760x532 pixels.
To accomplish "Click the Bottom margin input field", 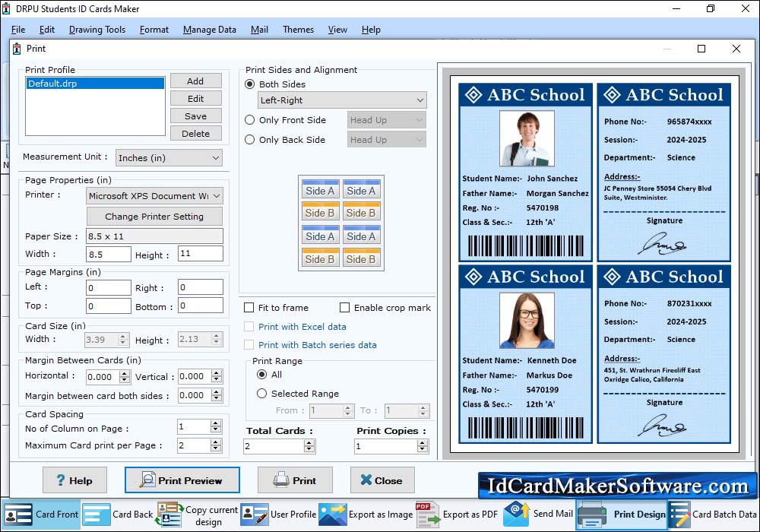I will [x=201, y=306].
